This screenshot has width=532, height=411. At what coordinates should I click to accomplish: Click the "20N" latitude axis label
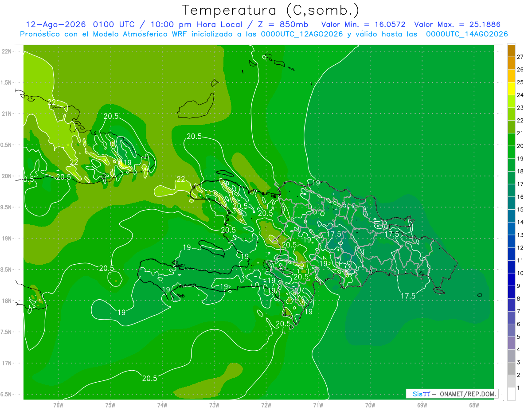(x=7, y=176)
